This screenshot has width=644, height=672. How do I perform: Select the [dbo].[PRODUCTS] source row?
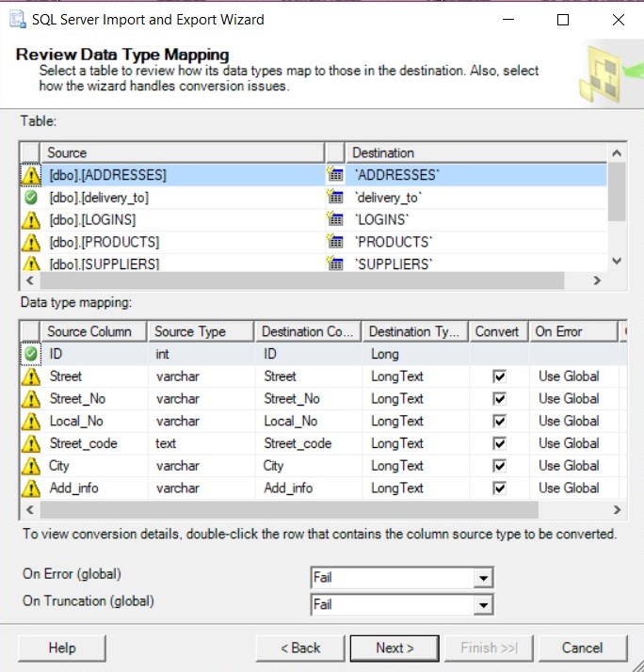[183, 242]
